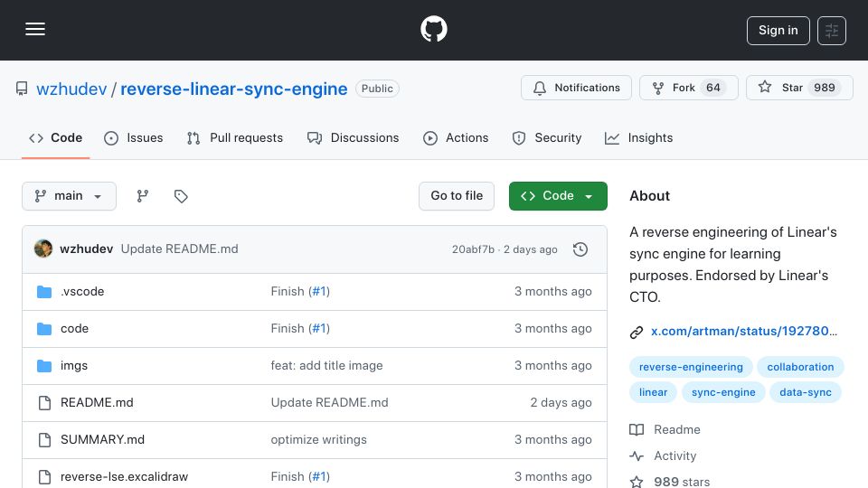This screenshot has width=868, height=488.
Task: Open the #1 link in the .vscode row
Action: (319, 292)
